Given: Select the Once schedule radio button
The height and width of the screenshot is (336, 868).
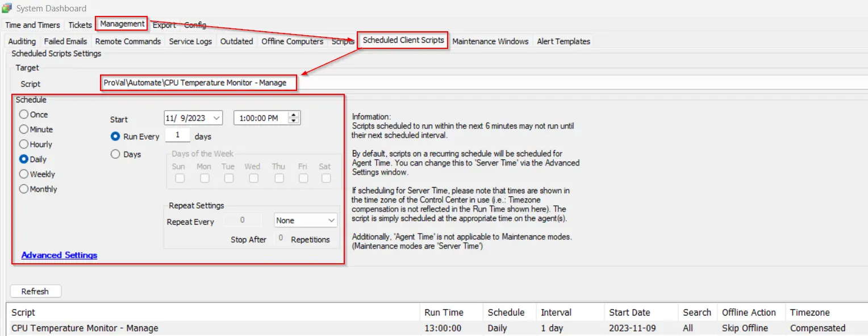Looking at the screenshot, I should pyautogui.click(x=24, y=114).
